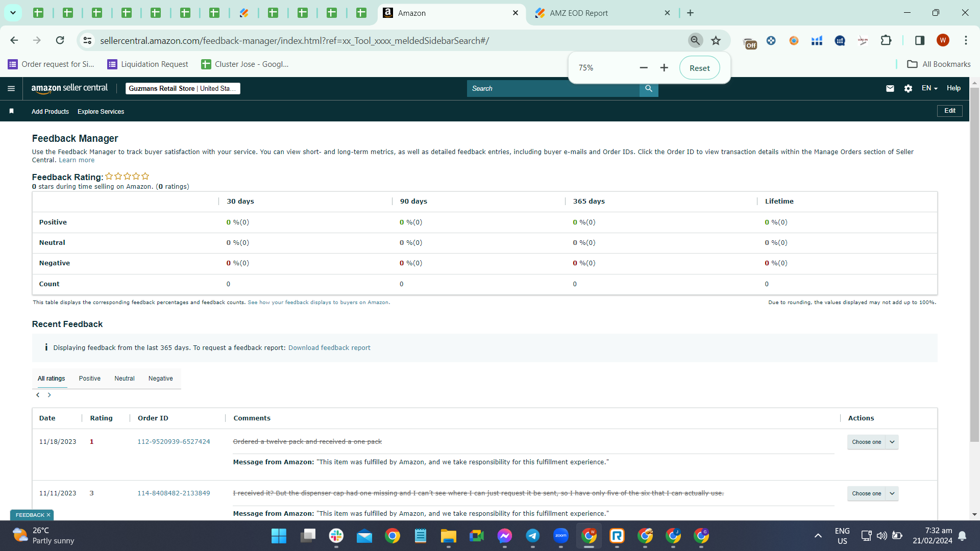The width and height of the screenshot is (980, 551).
Task: Toggle the Chrome side panel icon
Action: [920, 40]
